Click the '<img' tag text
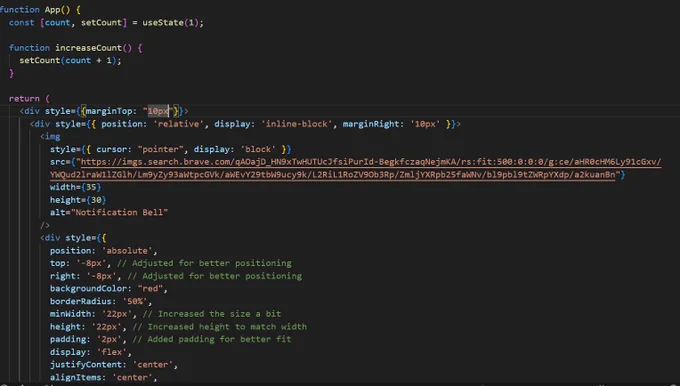The width and height of the screenshot is (680, 386). 50,136
